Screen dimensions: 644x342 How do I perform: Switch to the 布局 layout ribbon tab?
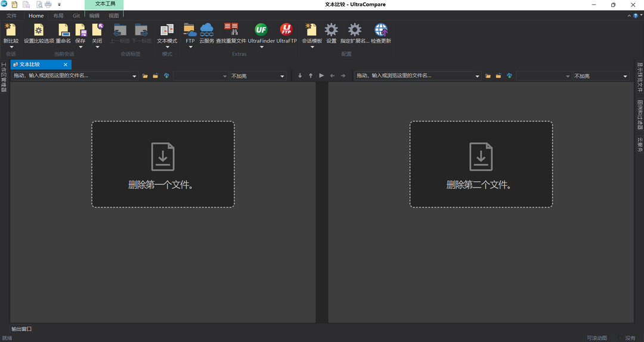58,15
